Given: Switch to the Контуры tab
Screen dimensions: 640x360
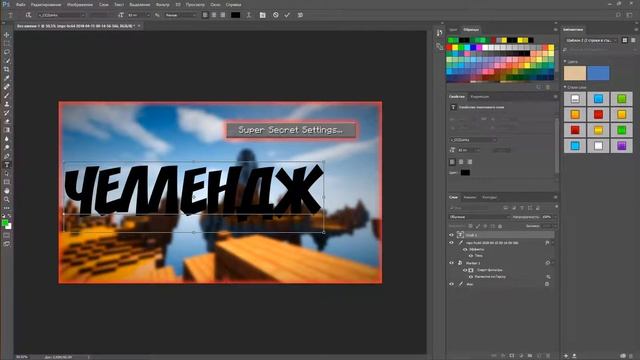Looking at the screenshot, I should tap(489, 198).
